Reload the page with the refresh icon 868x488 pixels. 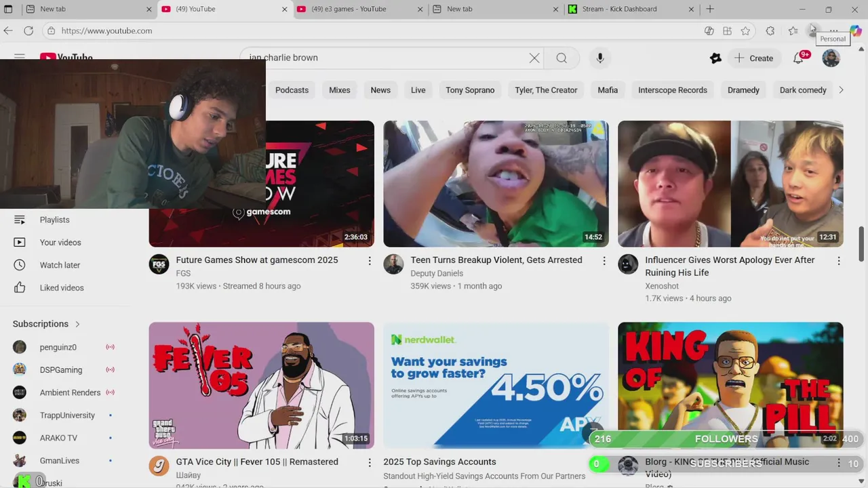tap(28, 30)
